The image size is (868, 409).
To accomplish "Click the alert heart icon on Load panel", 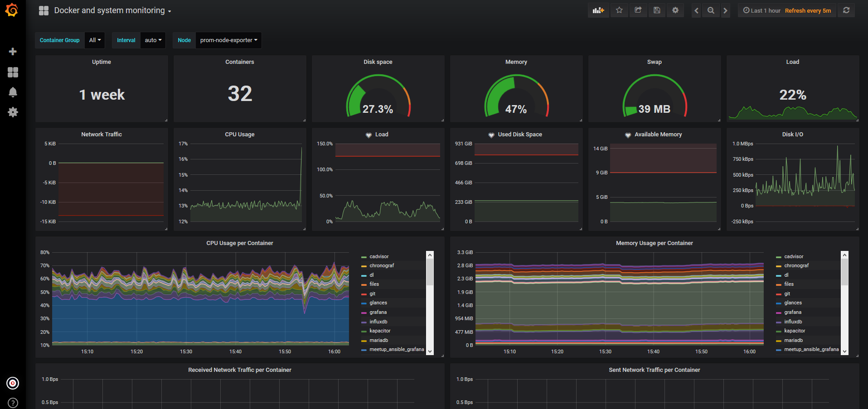I will (369, 135).
